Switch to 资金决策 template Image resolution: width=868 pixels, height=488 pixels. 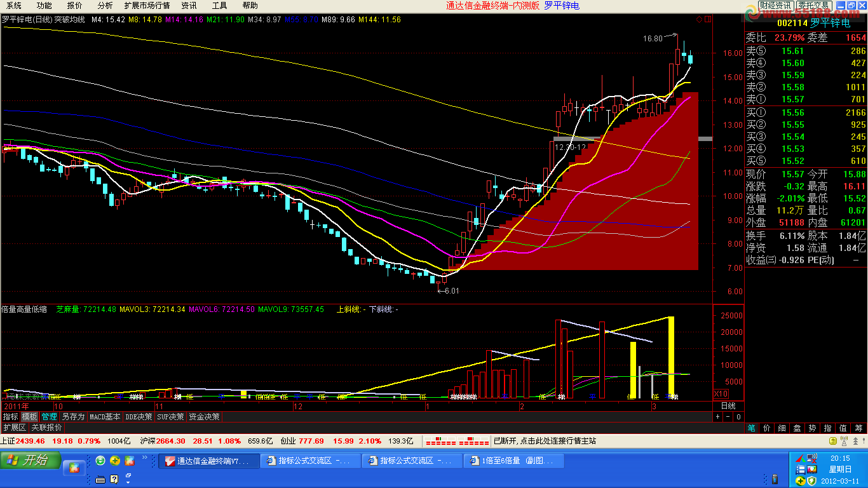[x=205, y=417]
